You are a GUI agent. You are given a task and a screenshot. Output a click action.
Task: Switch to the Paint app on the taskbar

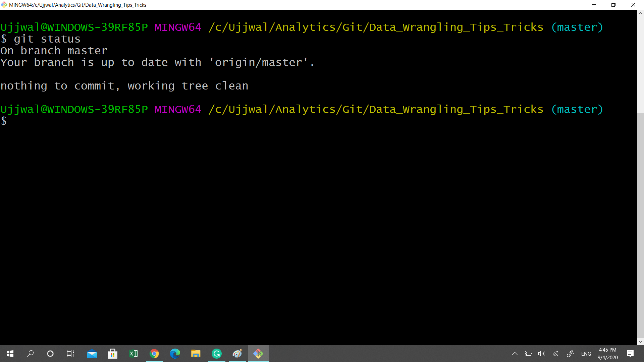click(237, 354)
